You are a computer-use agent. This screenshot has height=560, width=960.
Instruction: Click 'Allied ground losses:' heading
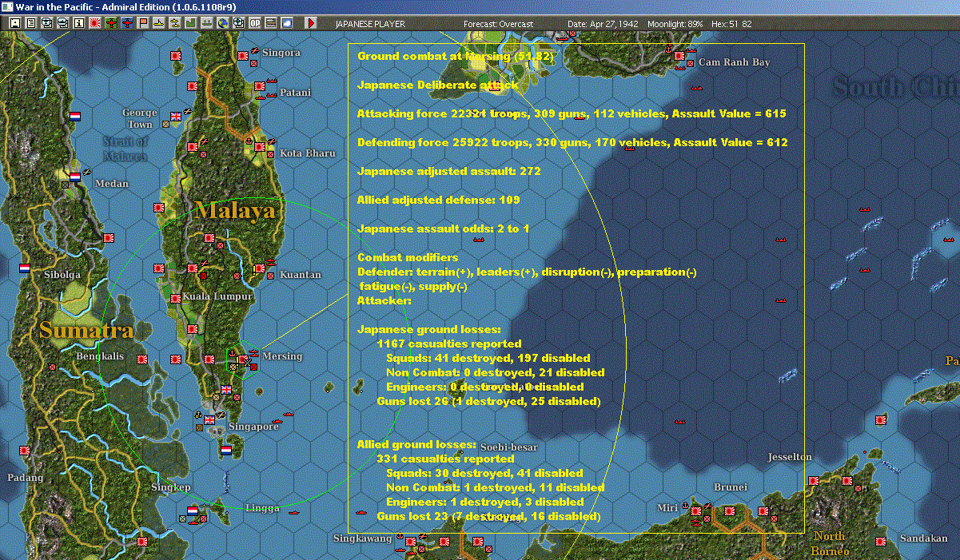click(x=416, y=445)
